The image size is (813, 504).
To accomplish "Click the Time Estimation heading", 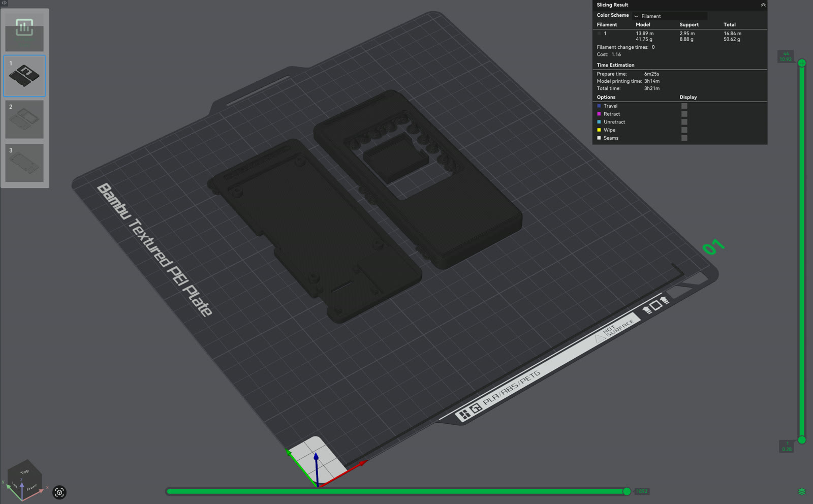I will (x=615, y=65).
